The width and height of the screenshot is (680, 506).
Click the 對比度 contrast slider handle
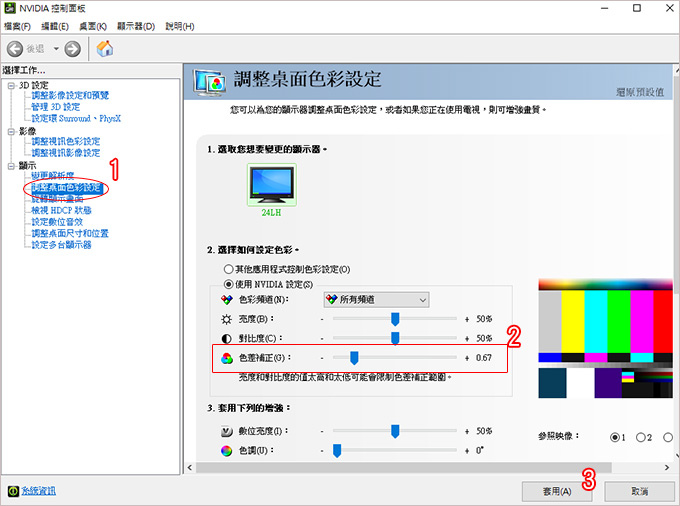pyautogui.click(x=395, y=338)
